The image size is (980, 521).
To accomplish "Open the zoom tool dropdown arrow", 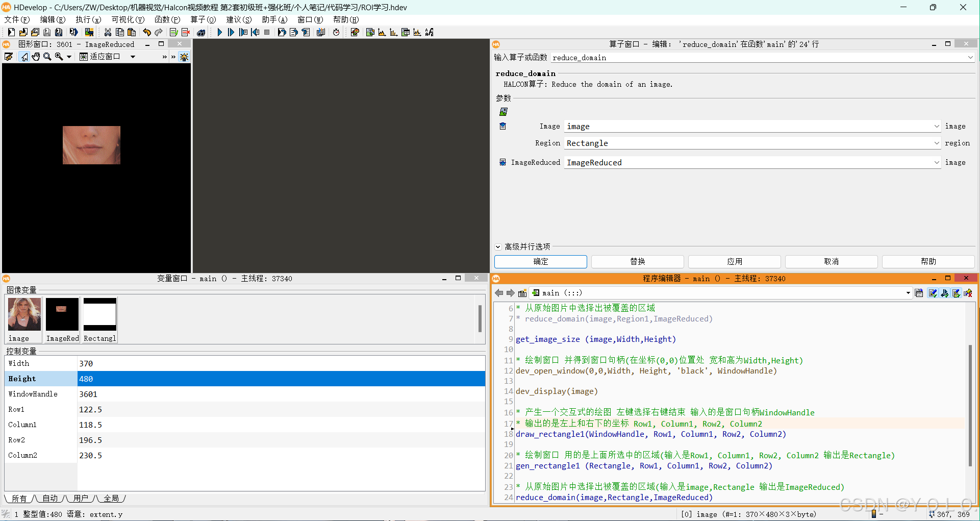I will [x=69, y=57].
